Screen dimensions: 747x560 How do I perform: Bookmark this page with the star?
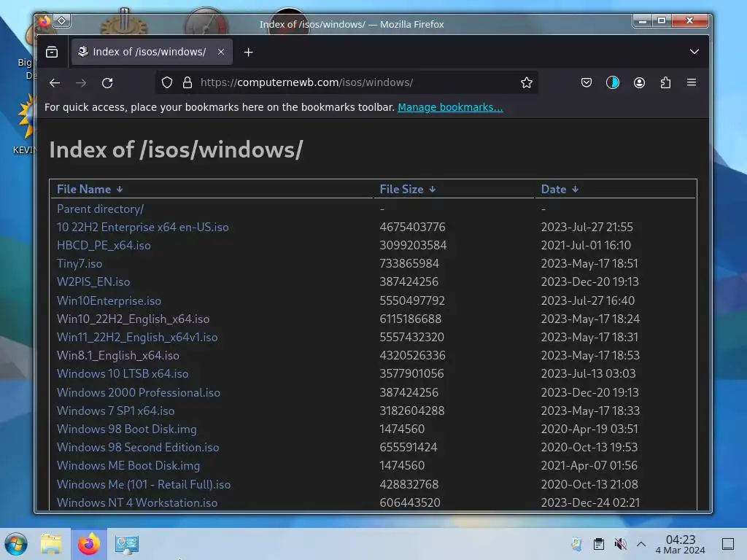pos(527,83)
